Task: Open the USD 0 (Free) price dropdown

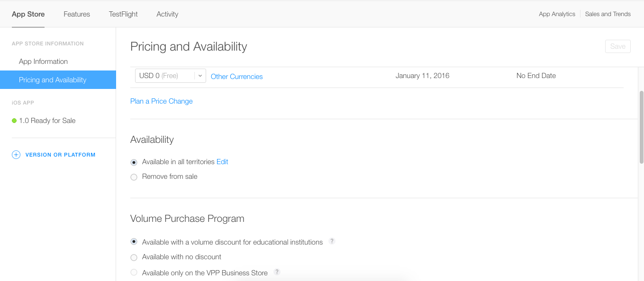Action: 171,76
